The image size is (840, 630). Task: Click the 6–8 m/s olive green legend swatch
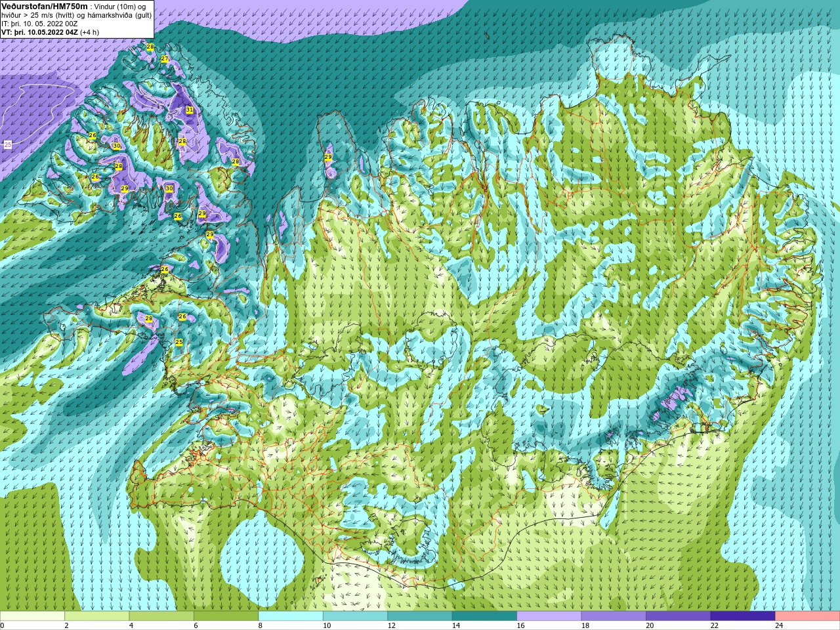point(226,616)
